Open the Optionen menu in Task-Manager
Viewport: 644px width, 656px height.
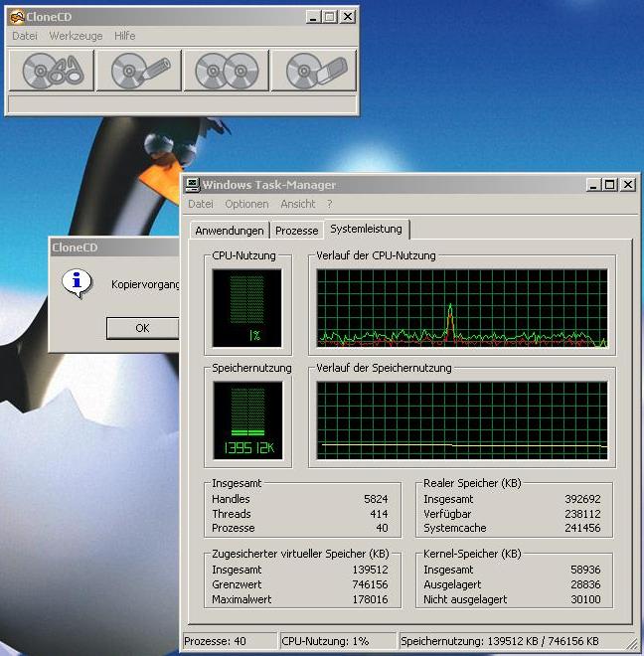(246, 204)
